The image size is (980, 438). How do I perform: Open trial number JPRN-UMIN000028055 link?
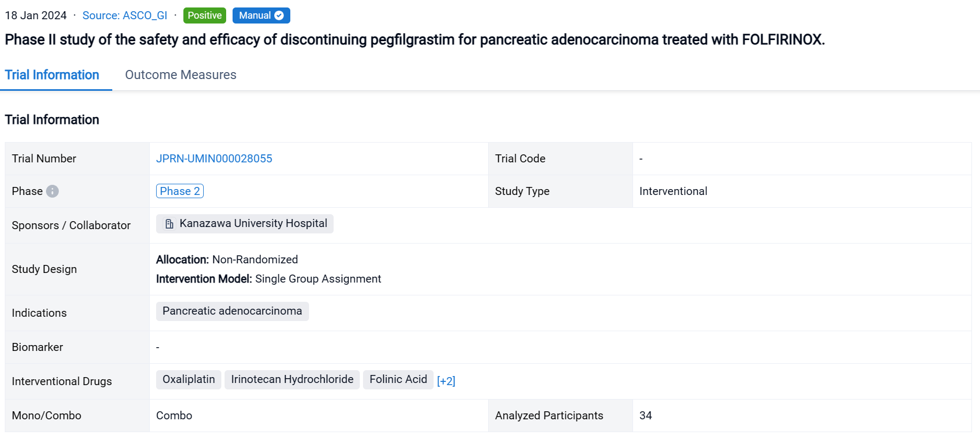click(214, 159)
